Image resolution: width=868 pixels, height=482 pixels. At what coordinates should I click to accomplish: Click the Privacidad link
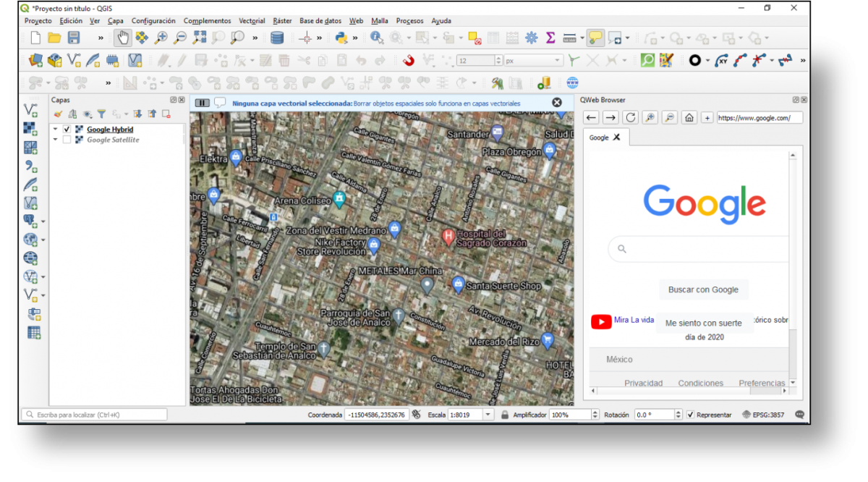click(643, 383)
